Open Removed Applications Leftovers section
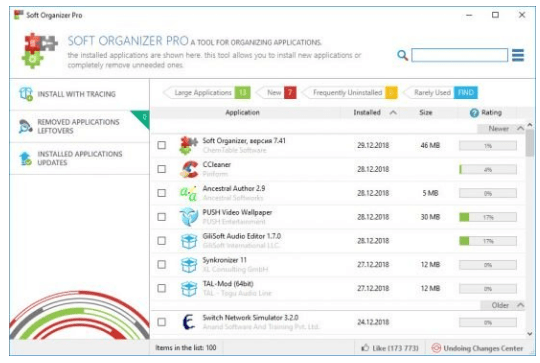Screen dimensions: 540x363 pos(80,126)
